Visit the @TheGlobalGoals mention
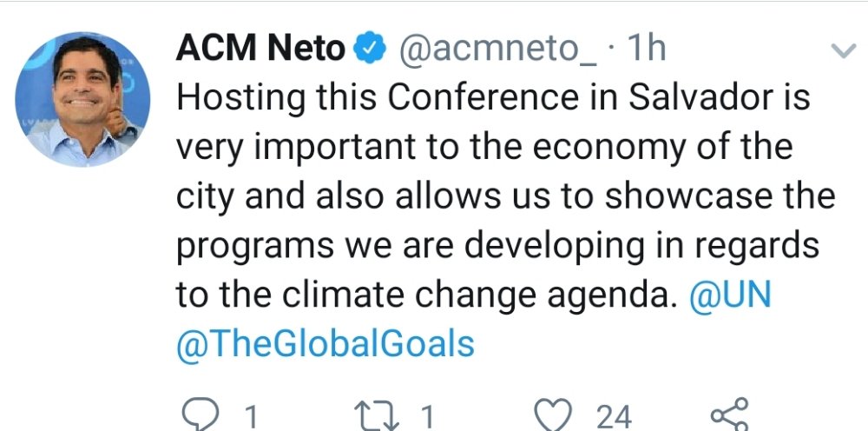The image size is (868, 431). pos(325,344)
